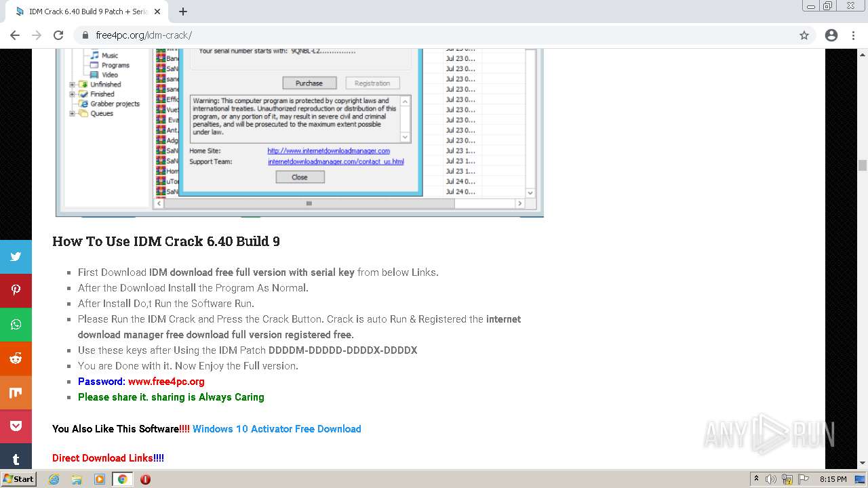Screen dimensions: 868x488
Task: Show hidden system tray icons
Action: [x=756, y=479]
